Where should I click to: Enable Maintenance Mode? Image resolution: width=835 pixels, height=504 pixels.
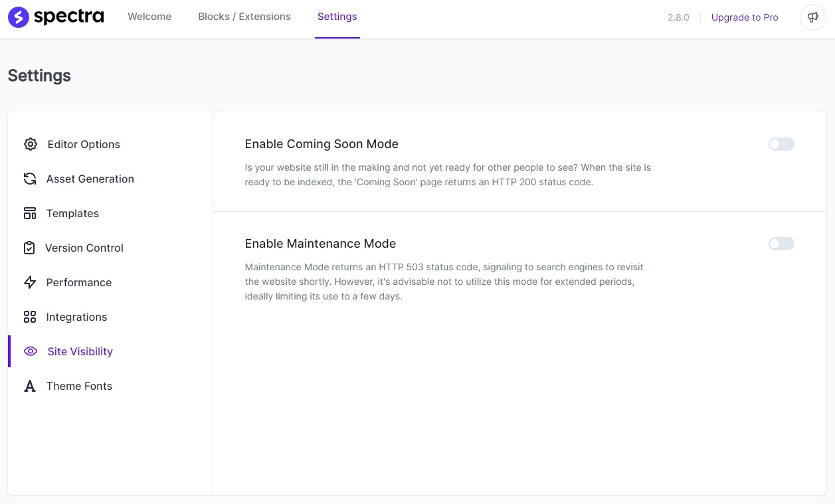point(781,244)
